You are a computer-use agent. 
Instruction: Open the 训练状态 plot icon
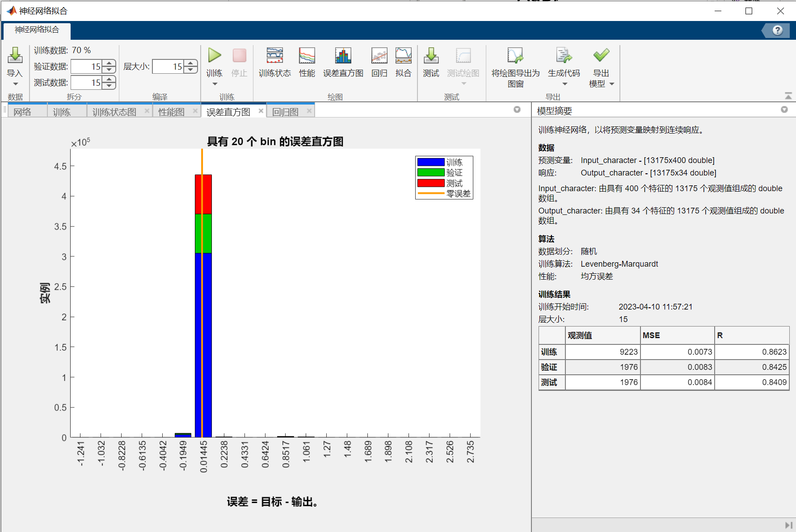point(274,55)
